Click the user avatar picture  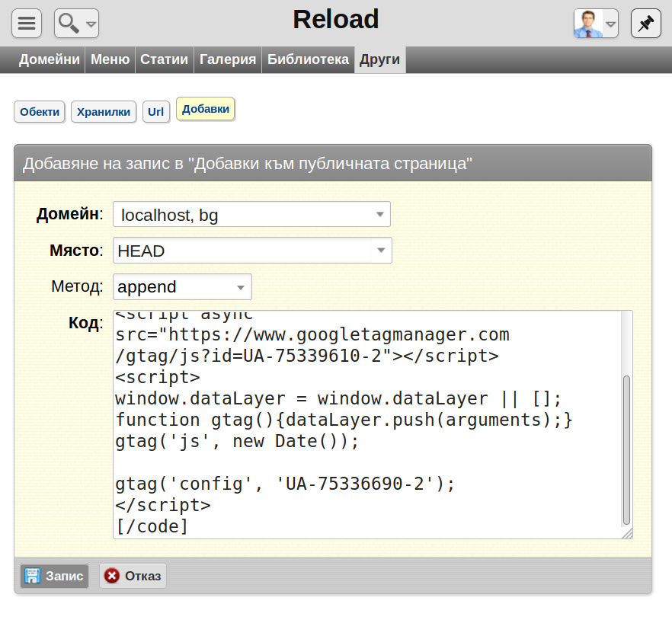coord(588,24)
